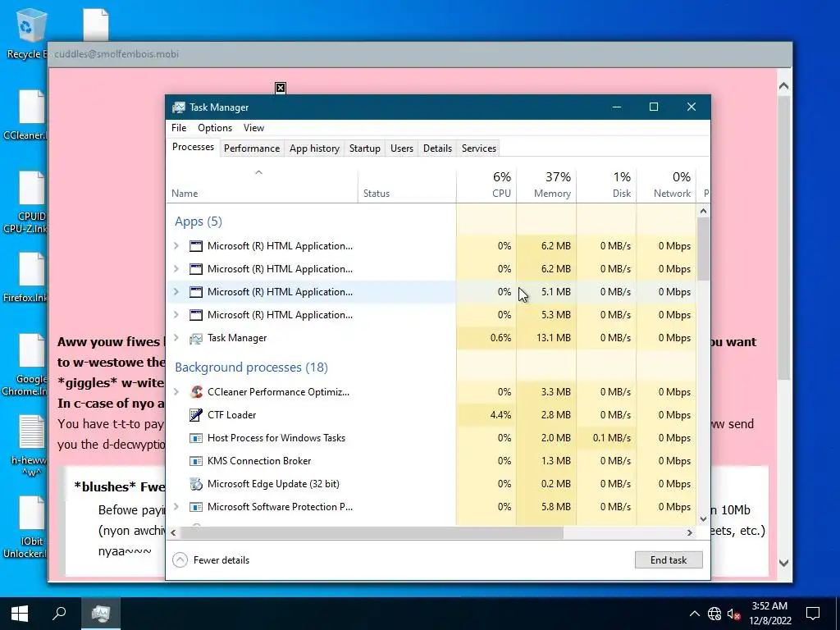The width and height of the screenshot is (840, 630).
Task: Expand the Task Manager process row
Action: [x=176, y=337]
